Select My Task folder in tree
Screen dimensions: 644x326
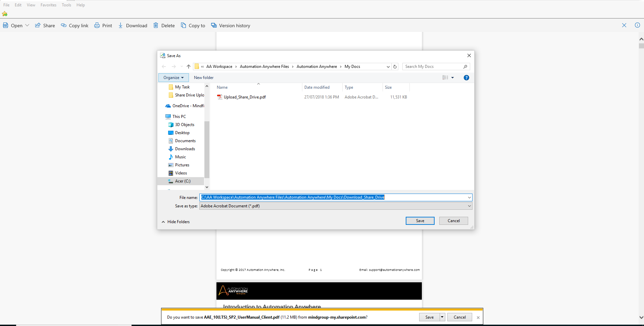coord(182,87)
